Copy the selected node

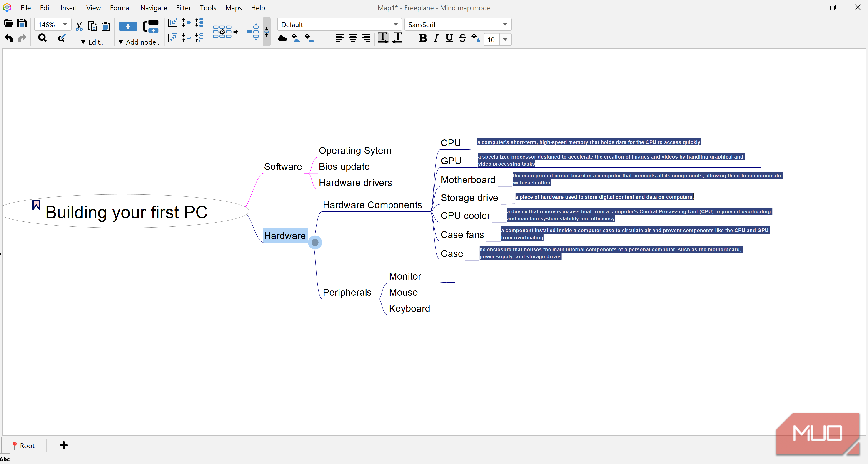coord(92,26)
